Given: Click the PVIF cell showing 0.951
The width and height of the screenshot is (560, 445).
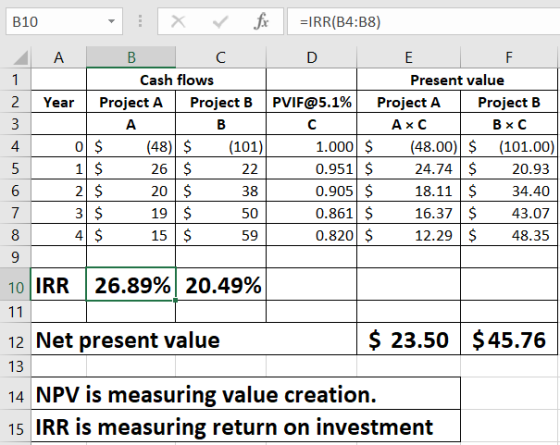Looking at the screenshot, I should point(311,168).
